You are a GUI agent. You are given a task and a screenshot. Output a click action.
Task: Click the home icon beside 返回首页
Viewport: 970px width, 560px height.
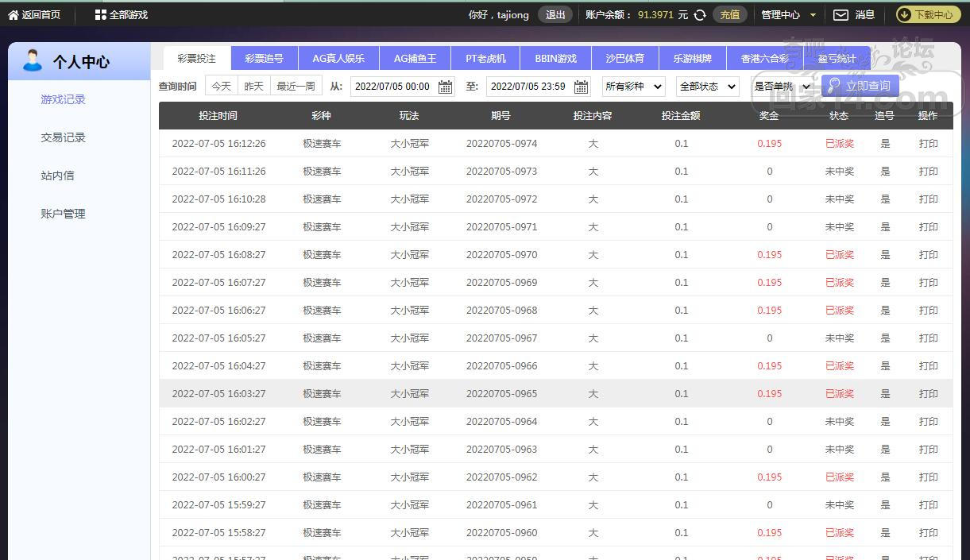[13, 14]
